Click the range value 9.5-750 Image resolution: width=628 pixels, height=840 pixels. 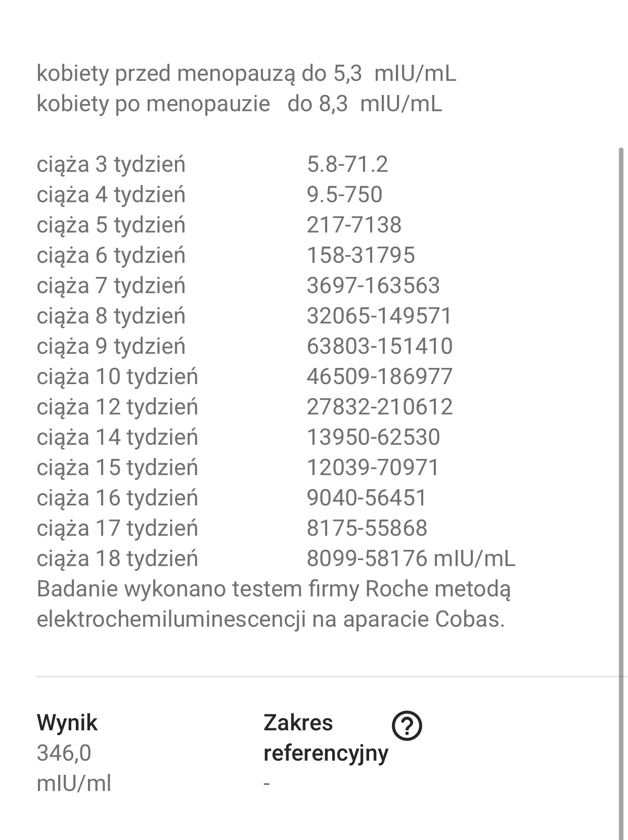pos(344,195)
